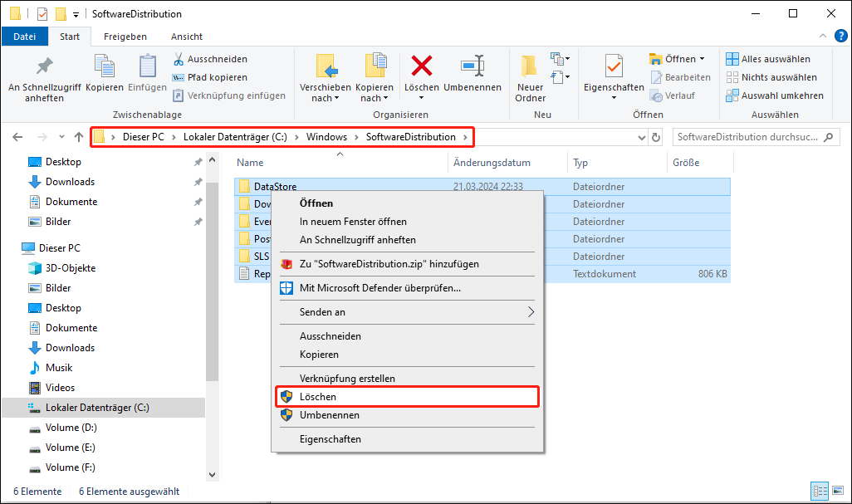Invert selection with Auswahl umkehren
The height and width of the screenshot is (504, 852).
click(x=775, y=95)
